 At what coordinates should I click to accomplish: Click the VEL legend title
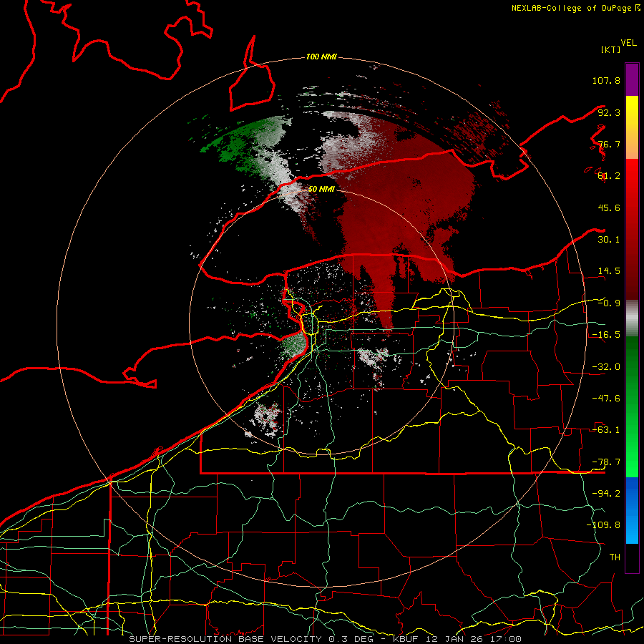click(628, 43)
